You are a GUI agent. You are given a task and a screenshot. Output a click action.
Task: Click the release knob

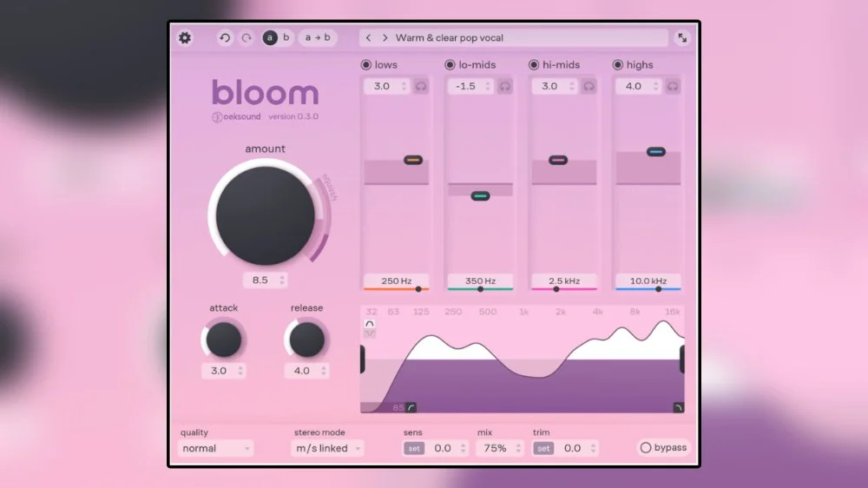(x=306, y=340)
